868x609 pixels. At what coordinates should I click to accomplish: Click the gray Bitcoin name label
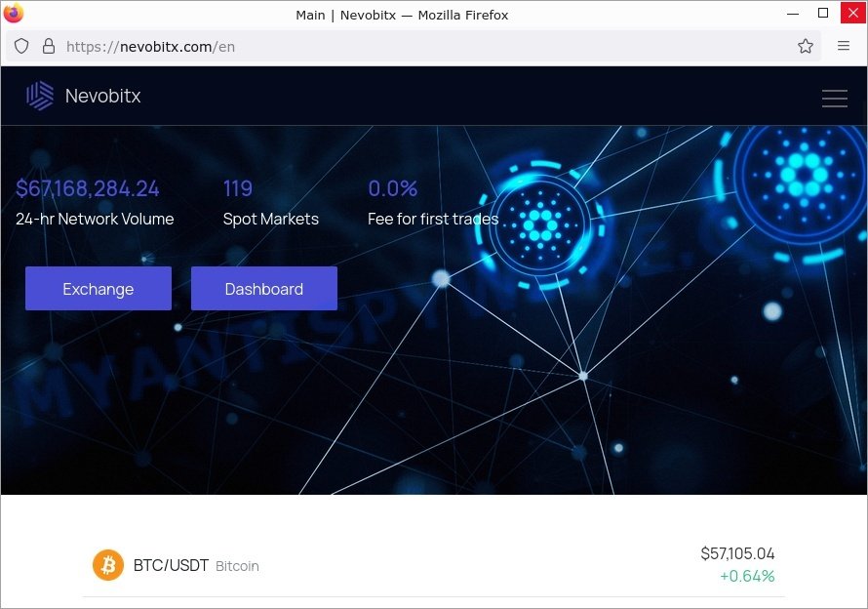click(x=237, y=566)
